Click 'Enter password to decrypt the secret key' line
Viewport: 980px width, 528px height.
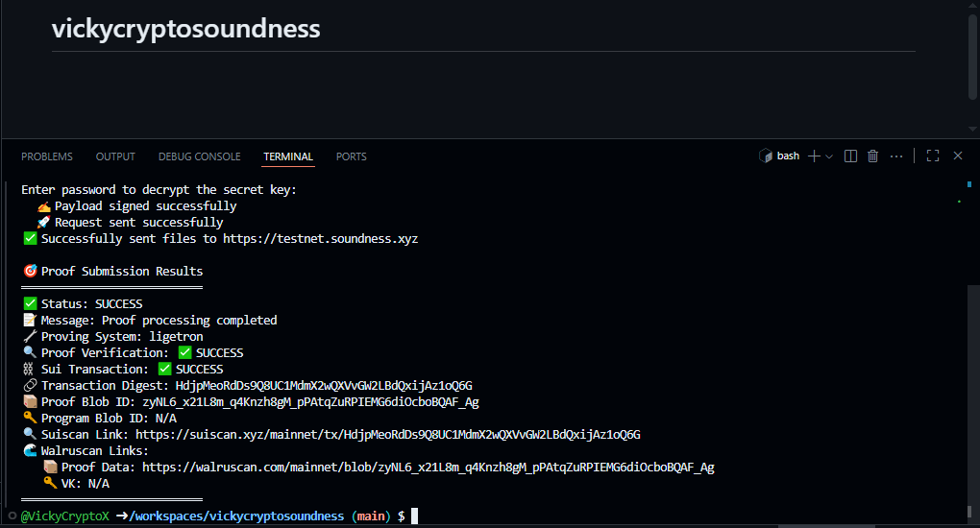159,190
